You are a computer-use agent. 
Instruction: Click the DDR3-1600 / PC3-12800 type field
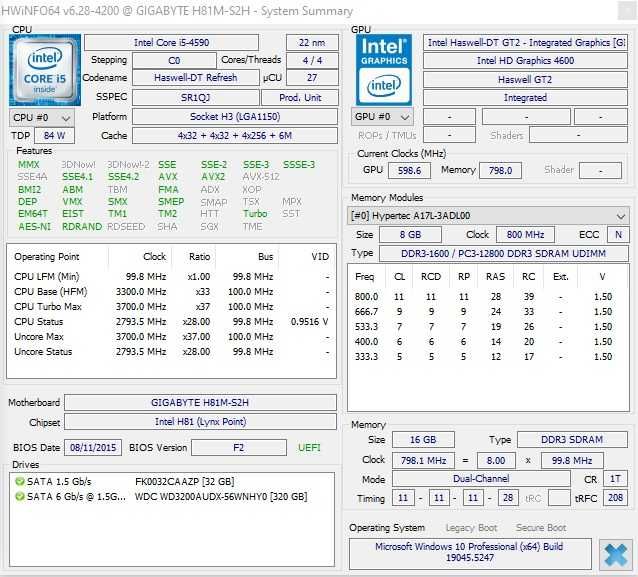[504, 254]
